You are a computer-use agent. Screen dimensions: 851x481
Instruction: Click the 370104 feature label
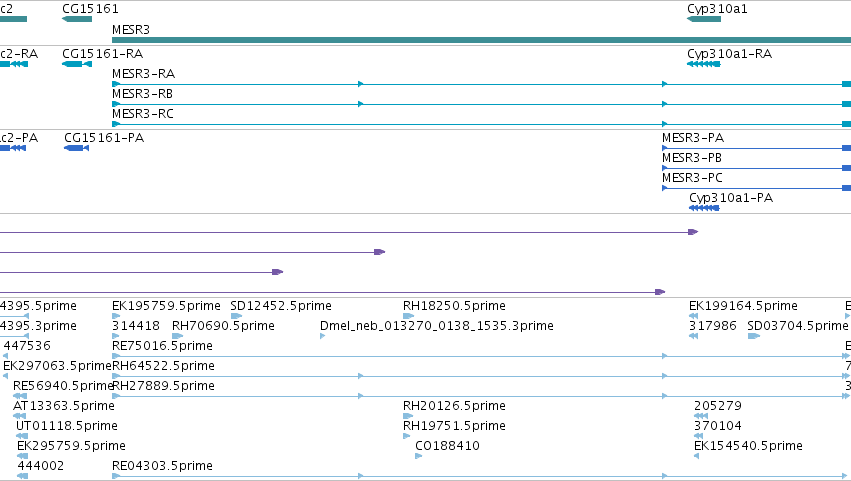pyautogui.click(x=717, y=427)
